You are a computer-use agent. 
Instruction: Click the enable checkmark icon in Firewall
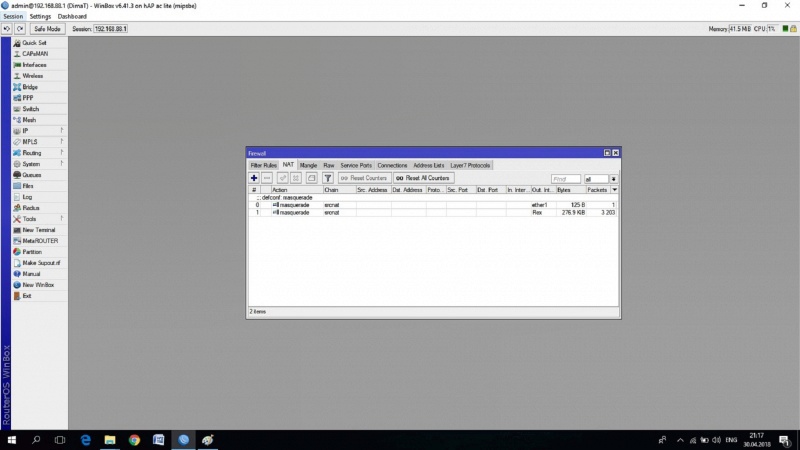(282, 178)
